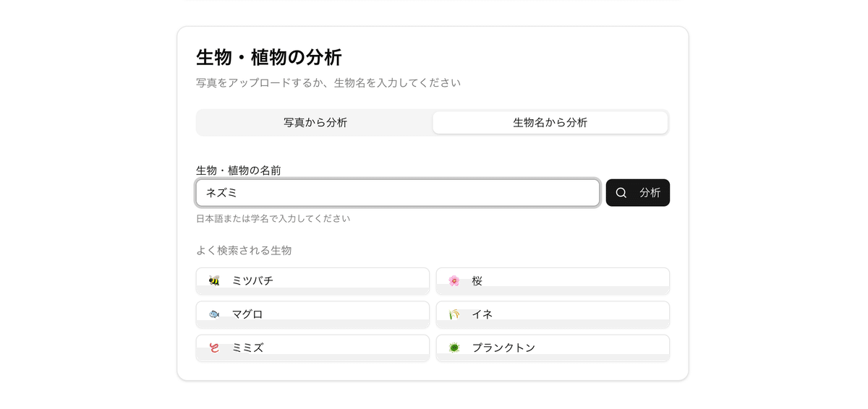
Task: Click the magnifying glass search icon
Action: click(621, 193)
